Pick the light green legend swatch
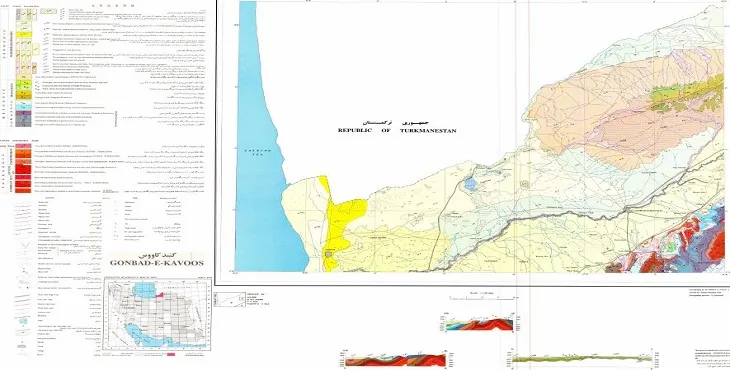This screenshot has width=730, height=370. point(23,82)
